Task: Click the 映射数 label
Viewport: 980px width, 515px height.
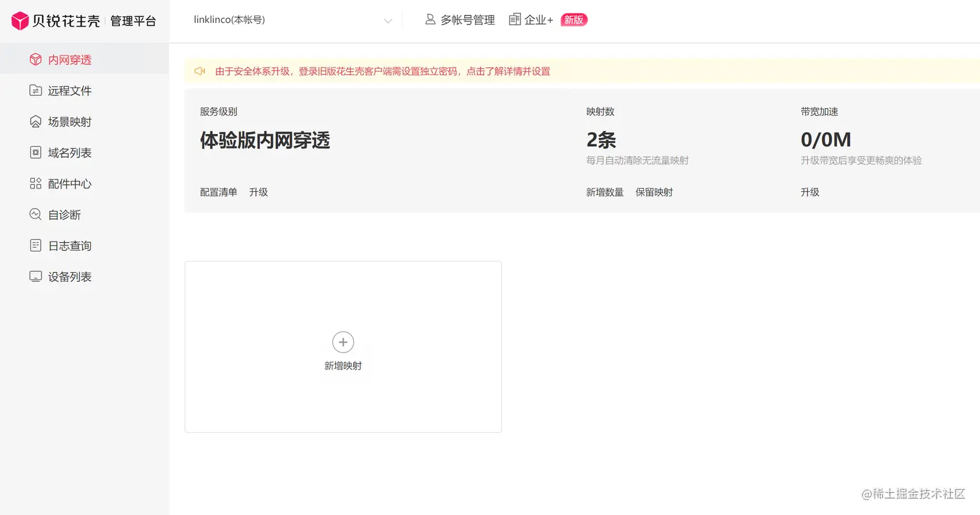Action: point(600,112)
